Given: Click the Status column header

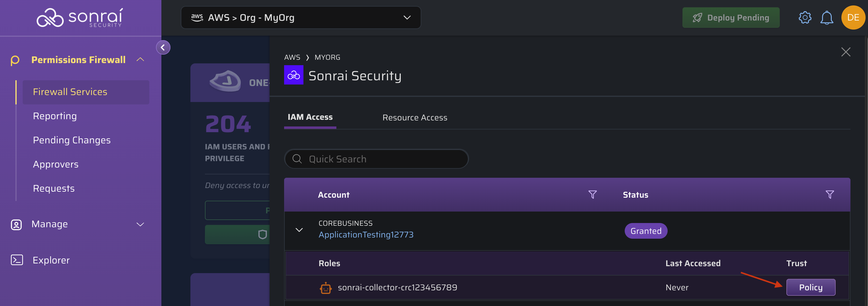Looking at the screenshot, I should pos(636,195).
